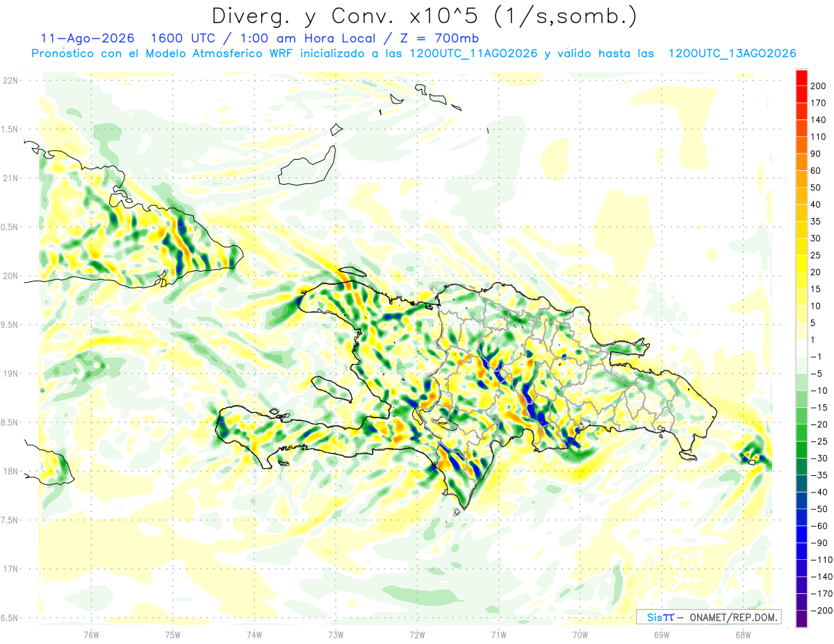The height and width of the screenshot is (644, 834).
Task: Click the positive colorbar value "60"
Action: pos(816,171)
